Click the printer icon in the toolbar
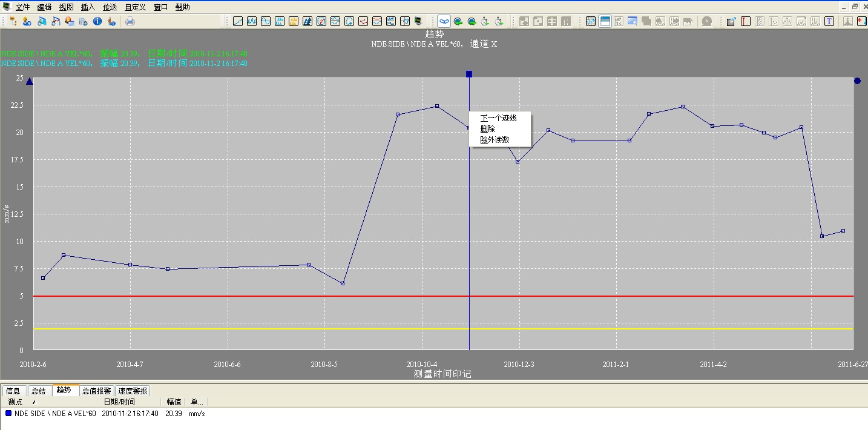 pos(130,21)
